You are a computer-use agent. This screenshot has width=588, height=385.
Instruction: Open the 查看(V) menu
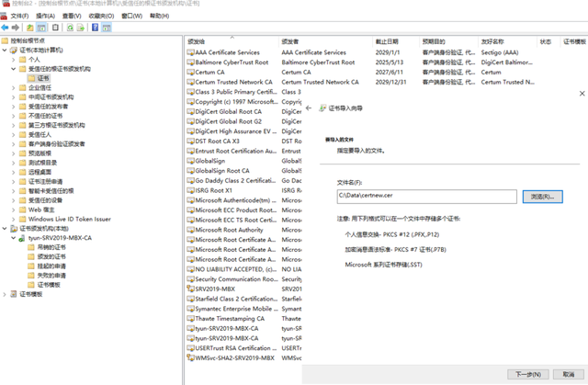(72, 16)
